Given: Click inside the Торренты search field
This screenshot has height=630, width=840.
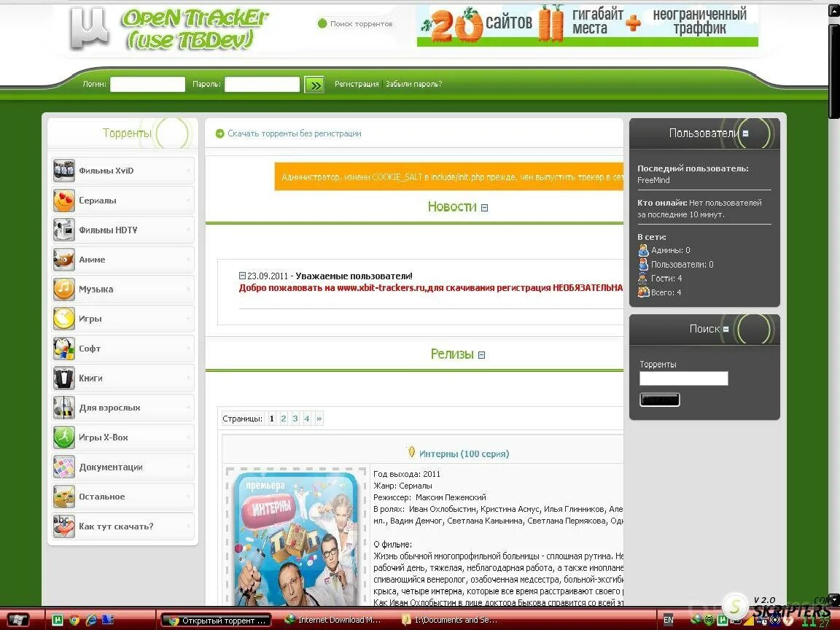Looking at the screenshot, I should click(x=683, y=378).
